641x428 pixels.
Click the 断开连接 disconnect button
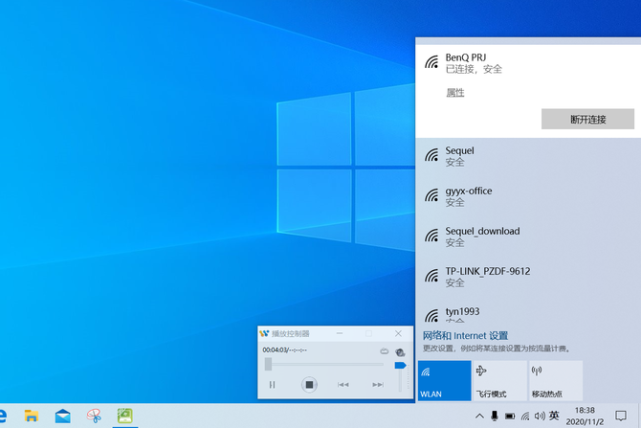coord(587,119)
